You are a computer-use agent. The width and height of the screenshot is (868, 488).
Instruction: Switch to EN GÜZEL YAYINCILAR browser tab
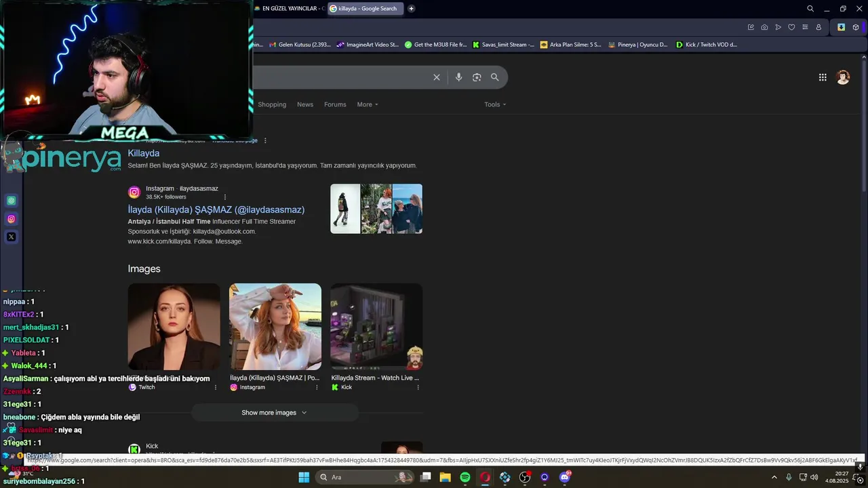[x=290, y=9]
